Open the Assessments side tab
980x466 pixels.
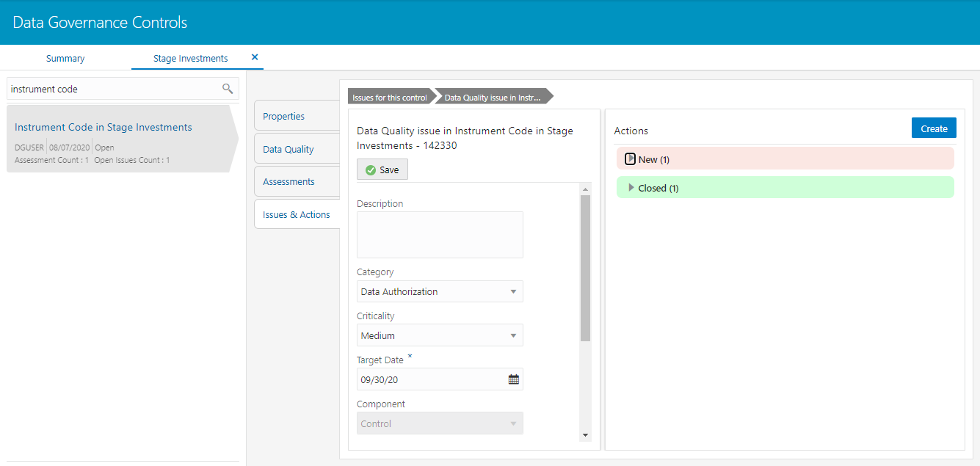pos(297,181)
